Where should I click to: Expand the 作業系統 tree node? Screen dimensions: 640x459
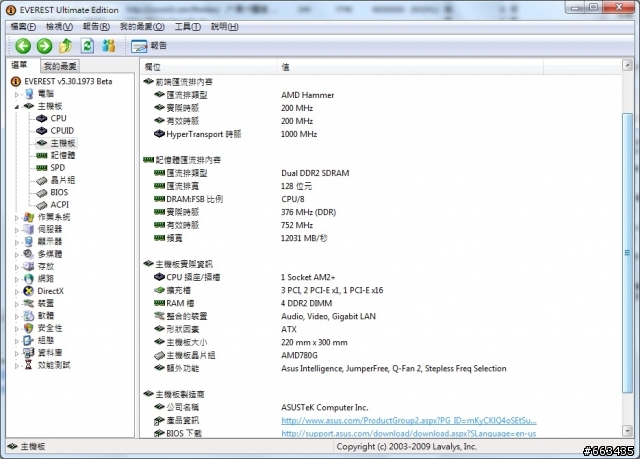click(x=17, y=218)
